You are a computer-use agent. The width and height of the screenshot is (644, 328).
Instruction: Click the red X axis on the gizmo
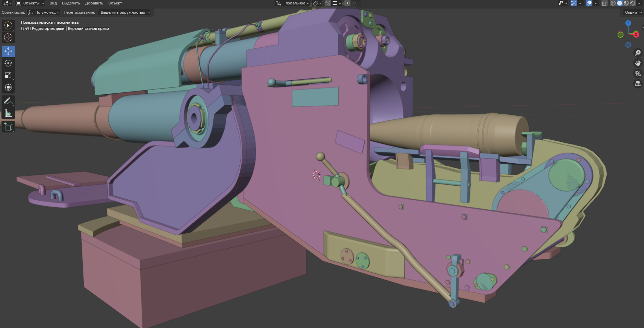(x=636, y=35)
